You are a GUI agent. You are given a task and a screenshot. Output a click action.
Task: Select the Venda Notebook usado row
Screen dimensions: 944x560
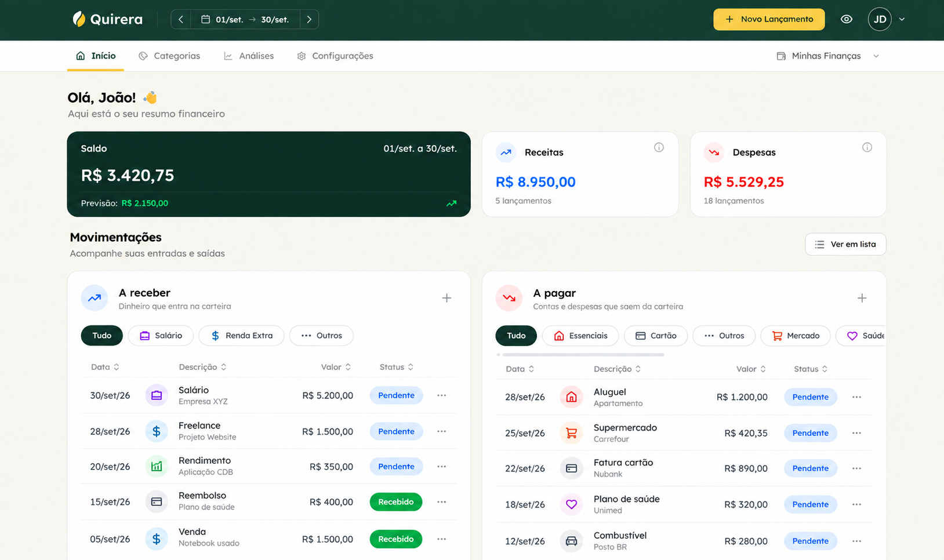(x=268, y=539)
